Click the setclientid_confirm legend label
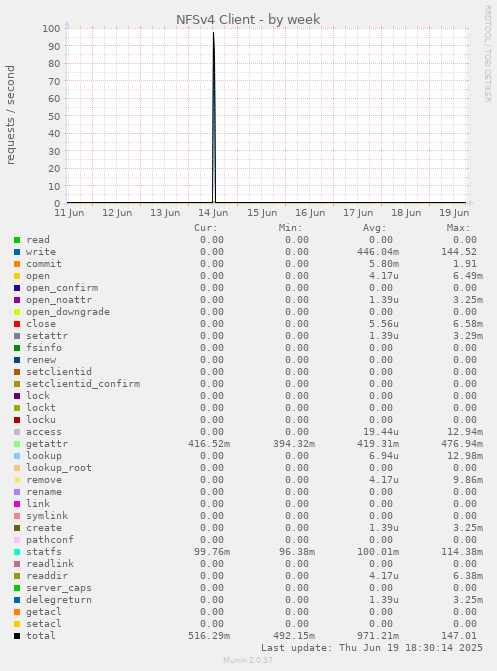Viewport: 497px width, 671px height. point(83,384)
